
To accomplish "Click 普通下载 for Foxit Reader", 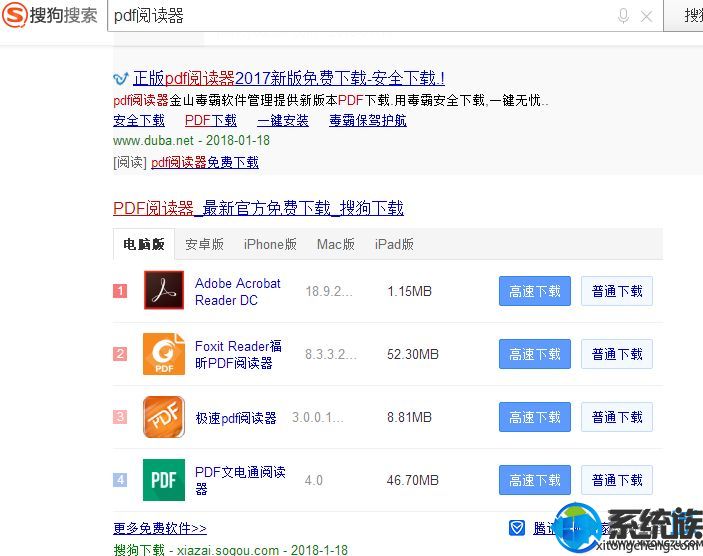I will click(617, 354).
